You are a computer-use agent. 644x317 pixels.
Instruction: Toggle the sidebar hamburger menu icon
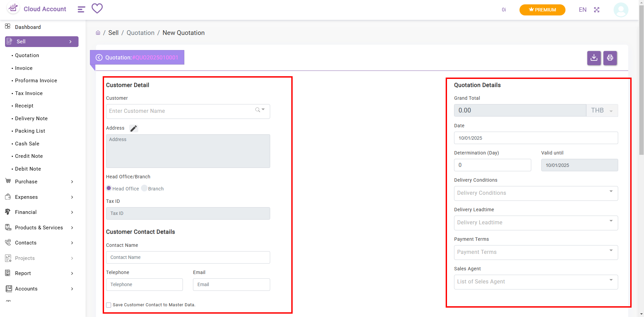(81, 9)
